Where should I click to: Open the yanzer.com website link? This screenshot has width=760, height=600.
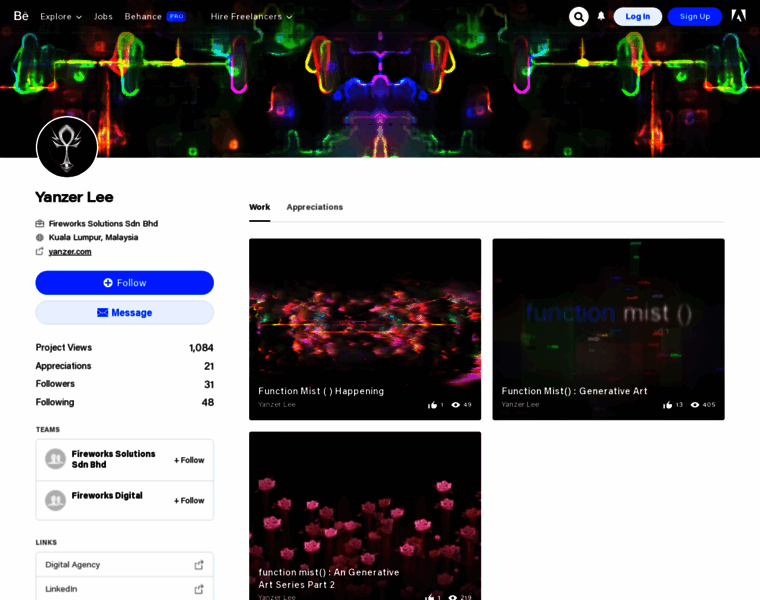pos(70,252)
